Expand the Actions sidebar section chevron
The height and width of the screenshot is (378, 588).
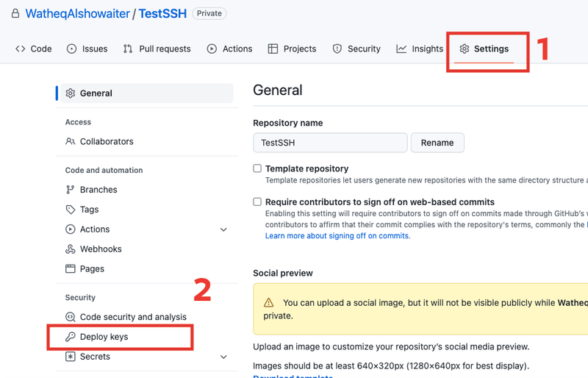tap(223, 229)
